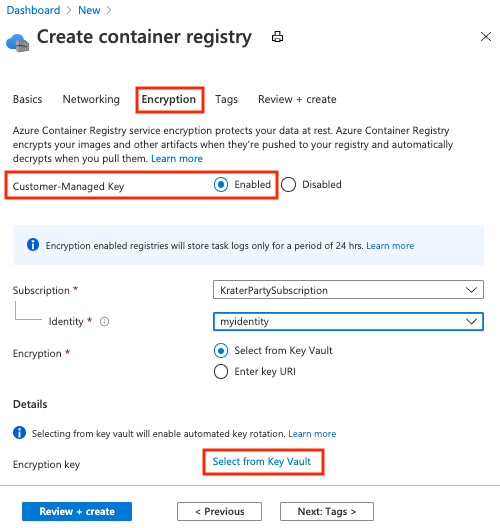Click the Next: Tags button

[327, 512]
